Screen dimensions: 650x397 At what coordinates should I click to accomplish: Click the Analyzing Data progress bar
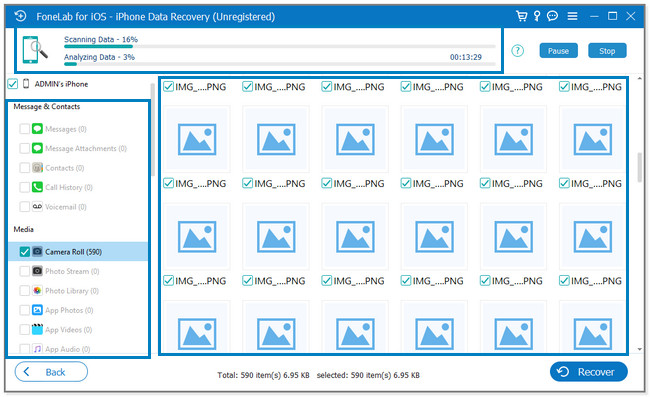coord(280,64)
